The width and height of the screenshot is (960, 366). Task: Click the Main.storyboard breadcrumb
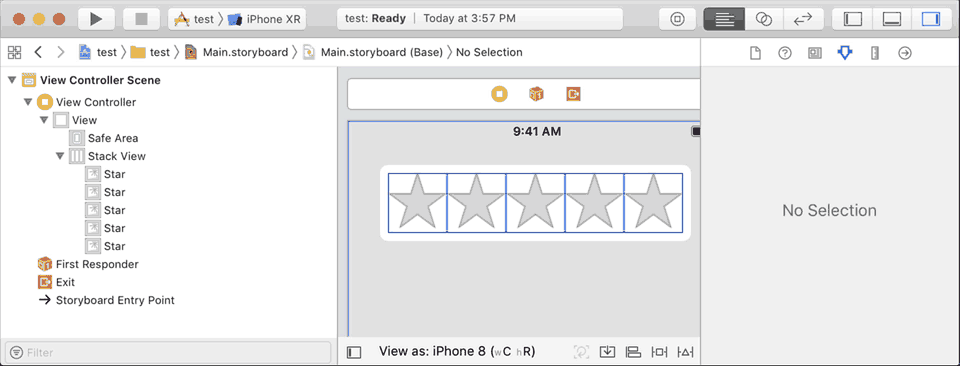coord(236,52)
